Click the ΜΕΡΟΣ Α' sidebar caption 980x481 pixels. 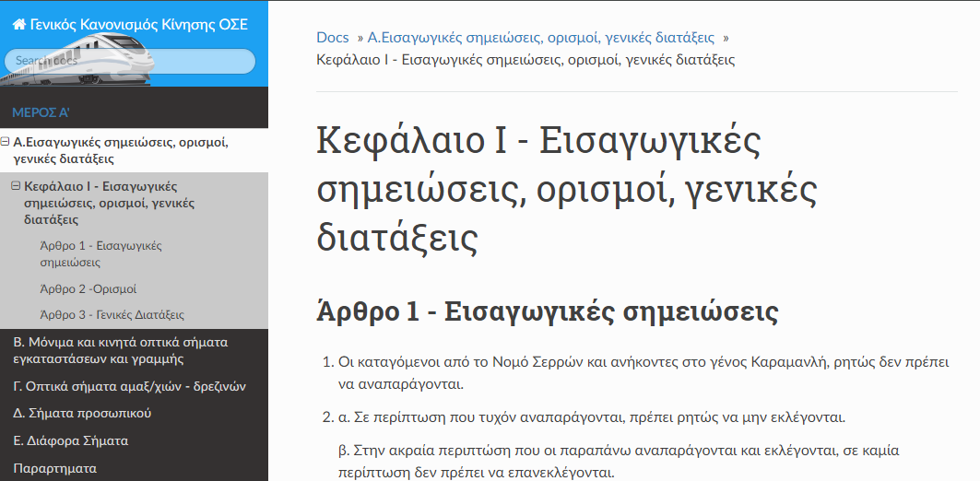point(41,112)
